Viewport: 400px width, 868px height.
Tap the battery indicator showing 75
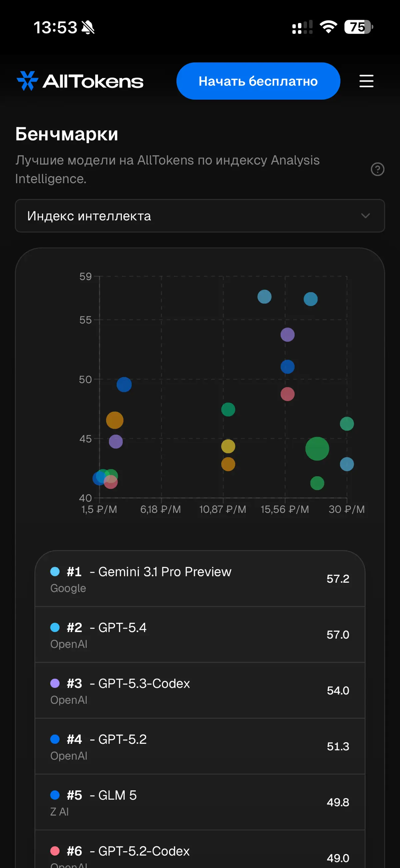(359, 27)
